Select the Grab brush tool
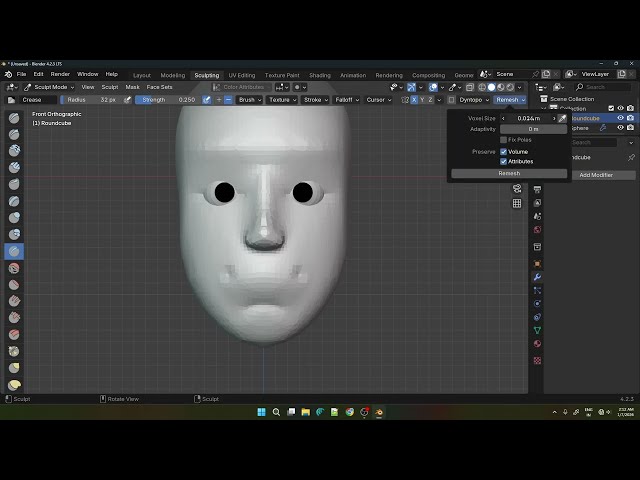The width and height of the screenshot is (640, 480). pyautogui.click(x=14, y=368)
